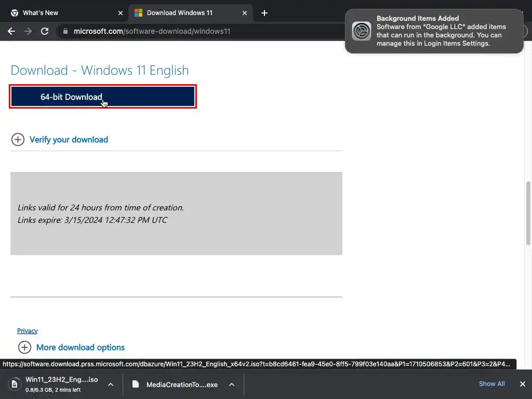532x399 pixels.
Task: Click the plus circle beside More download options
Action: (24, 348)
